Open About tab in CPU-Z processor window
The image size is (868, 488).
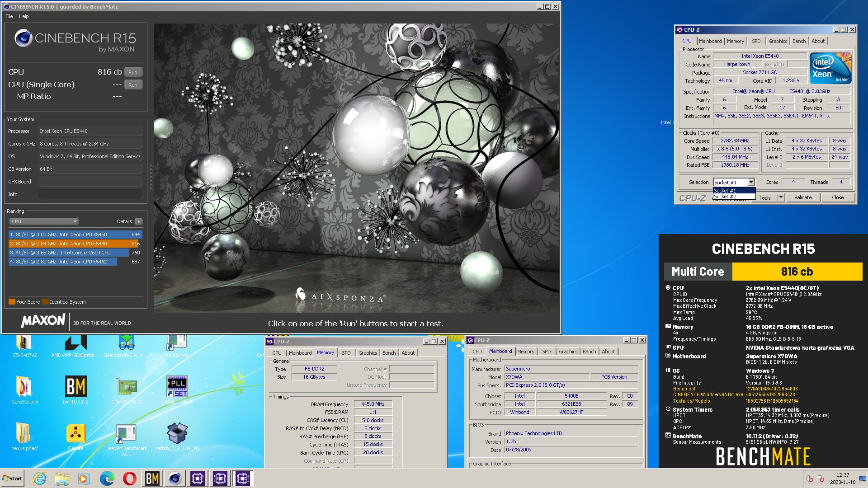coord(818,41)
